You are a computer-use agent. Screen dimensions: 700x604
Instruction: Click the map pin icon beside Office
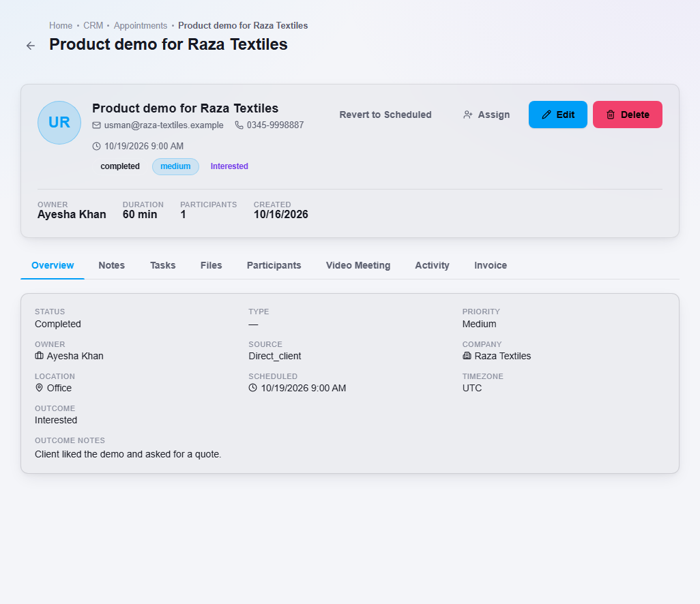(x=40, y=388)
